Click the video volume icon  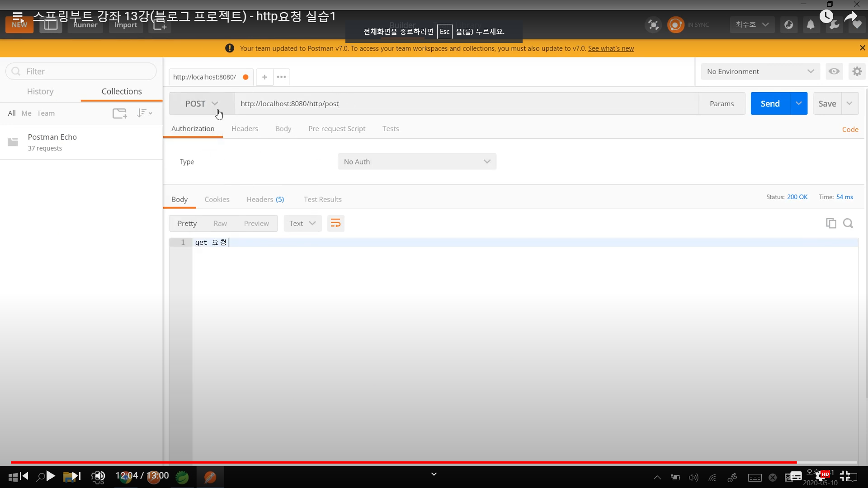point(100,476)
